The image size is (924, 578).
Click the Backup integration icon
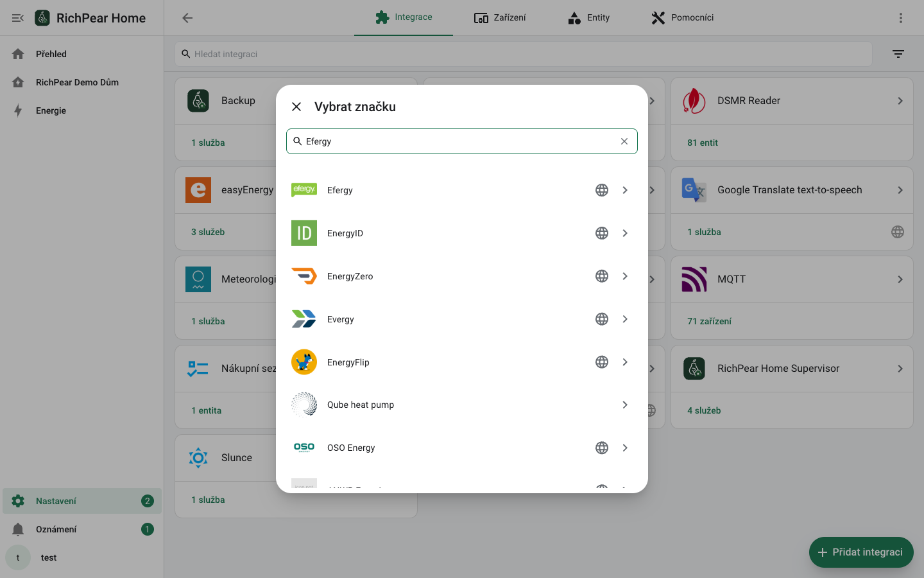tap(198, 101)
